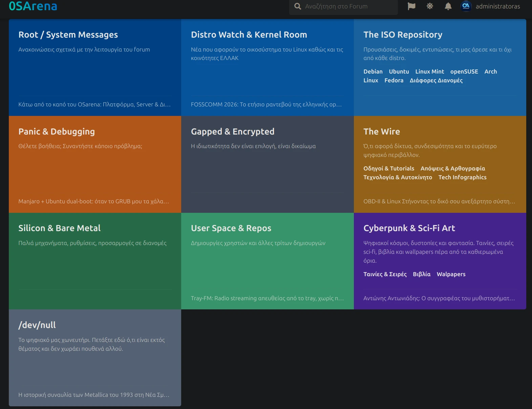The image size is (532, 409).
Task: Go to the OSArena home logo
Action: 33,6
